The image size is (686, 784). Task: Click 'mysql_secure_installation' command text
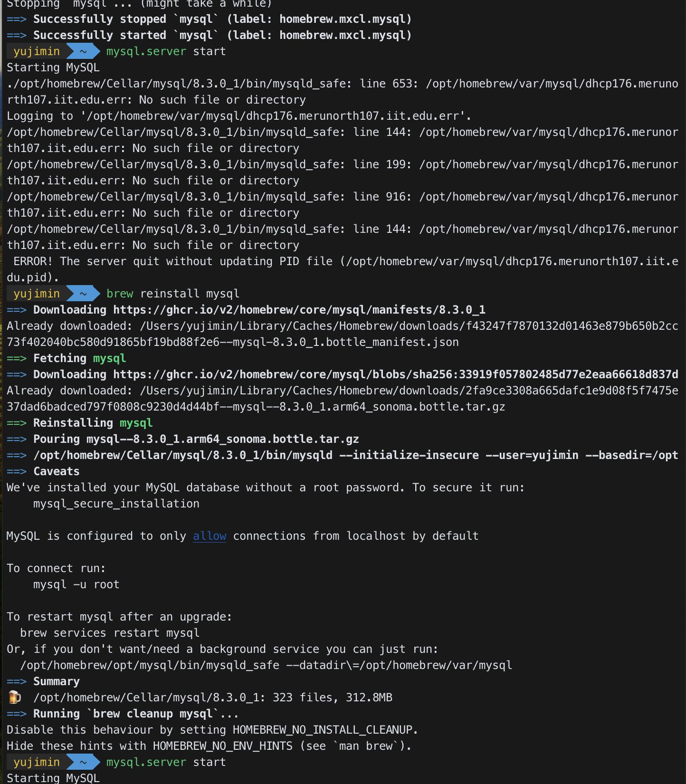(x=116, y=504)
